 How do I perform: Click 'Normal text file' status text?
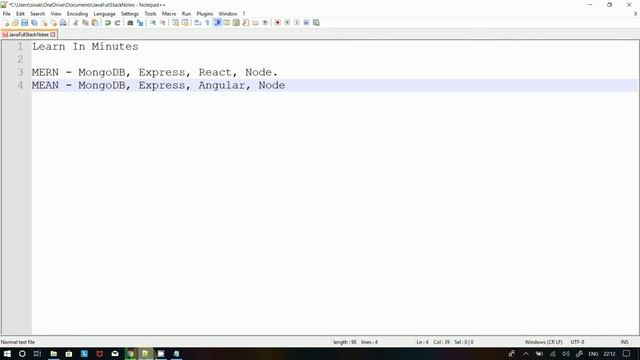(x=18, y=342)
